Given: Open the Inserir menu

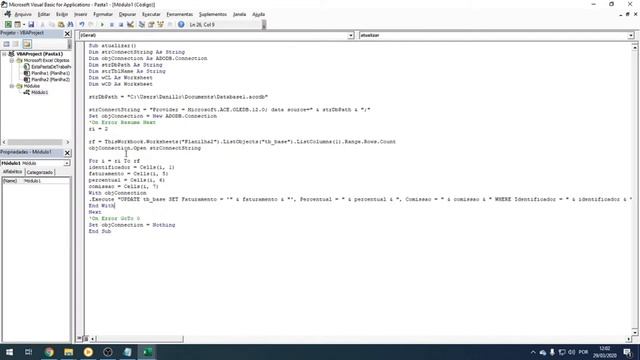Looking at the screenshot, I should (80, 14).
